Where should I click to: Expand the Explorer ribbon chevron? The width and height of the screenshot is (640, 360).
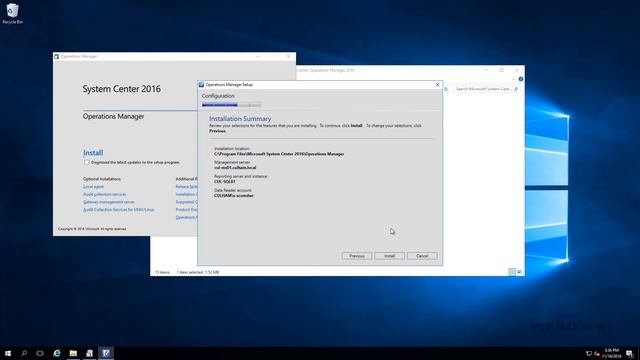pos(513,79)
